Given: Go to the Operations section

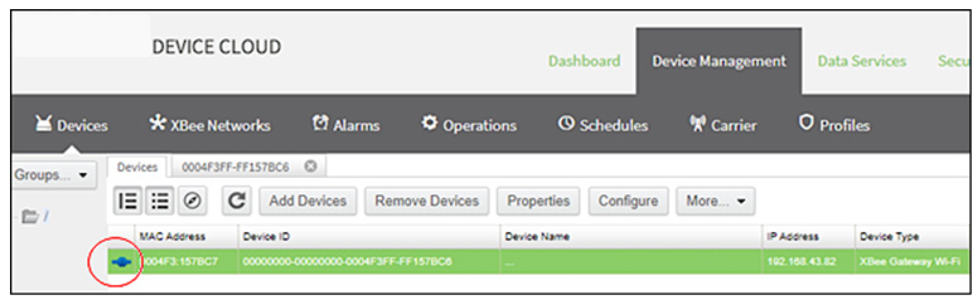Looking at the screenshot, I should click(x=469, y=125).
